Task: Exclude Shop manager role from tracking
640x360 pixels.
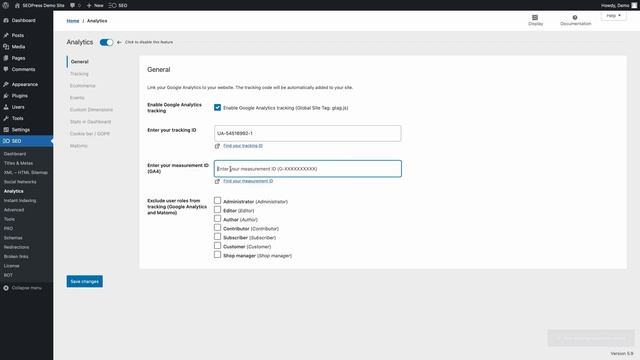Action: pyautogui.click(x=217, y=254)
